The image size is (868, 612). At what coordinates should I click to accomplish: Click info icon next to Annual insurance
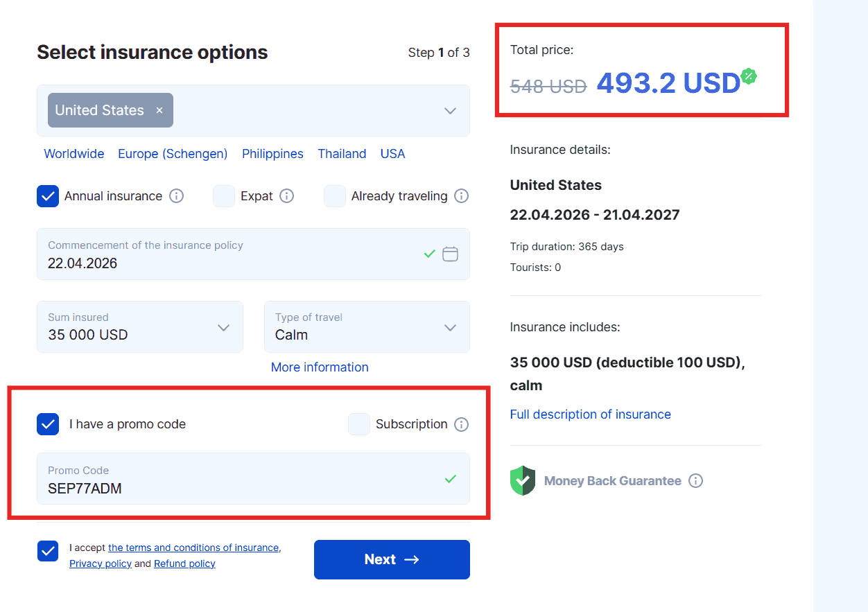tap(177, 196)
